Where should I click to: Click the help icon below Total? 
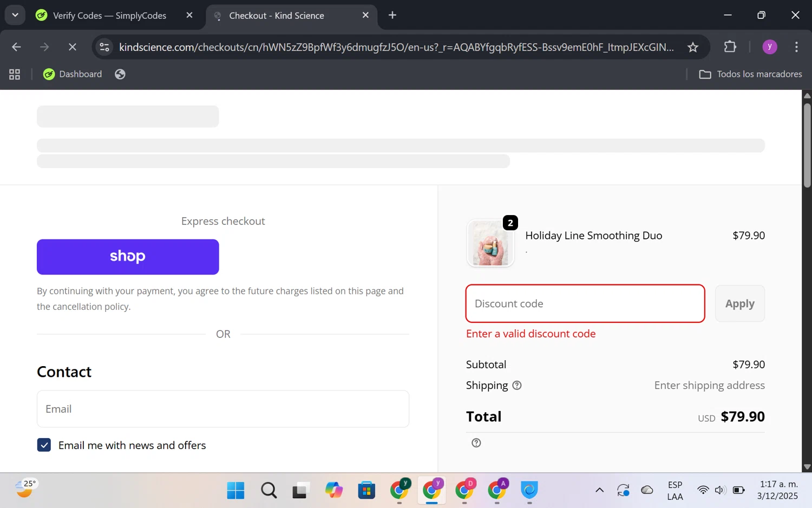[476, 443]
